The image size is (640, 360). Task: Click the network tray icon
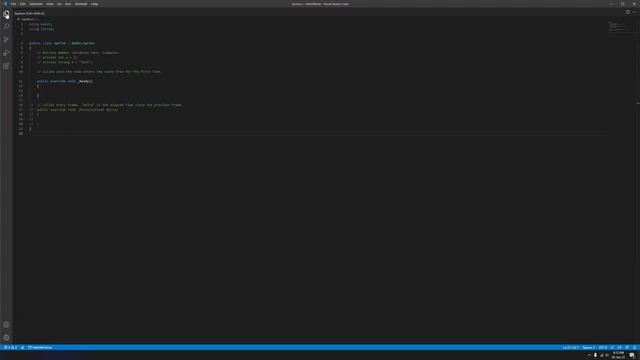[x=601, y=356]
